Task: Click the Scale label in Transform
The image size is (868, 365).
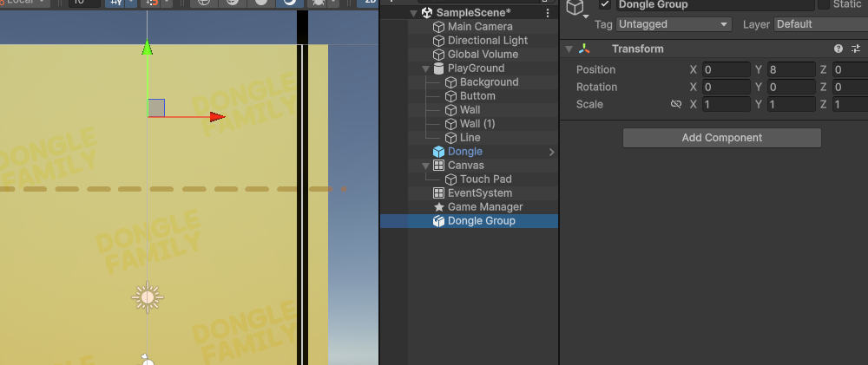Action: (589, 104)
